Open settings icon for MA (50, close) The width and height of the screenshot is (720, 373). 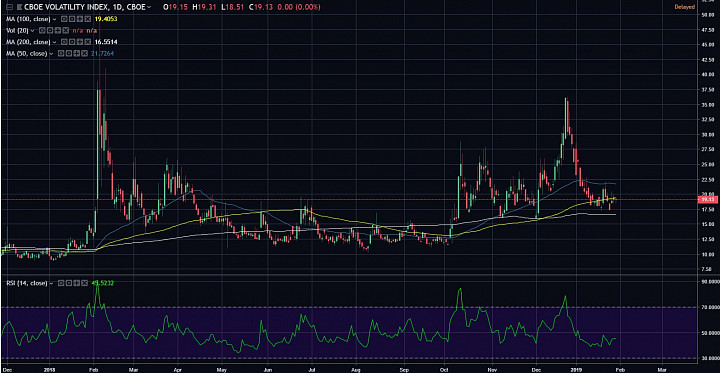pyautogui.click(x=68, y=54)
